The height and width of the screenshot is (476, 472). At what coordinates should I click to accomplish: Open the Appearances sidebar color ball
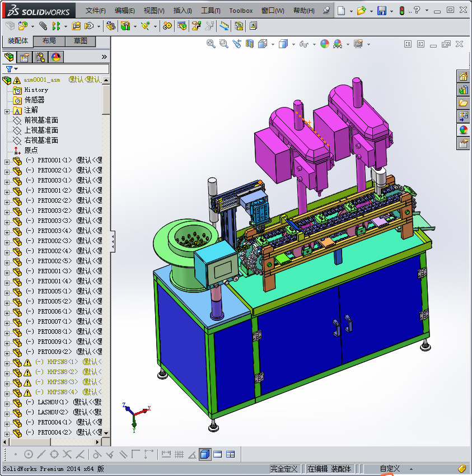[x=463, y=129]
